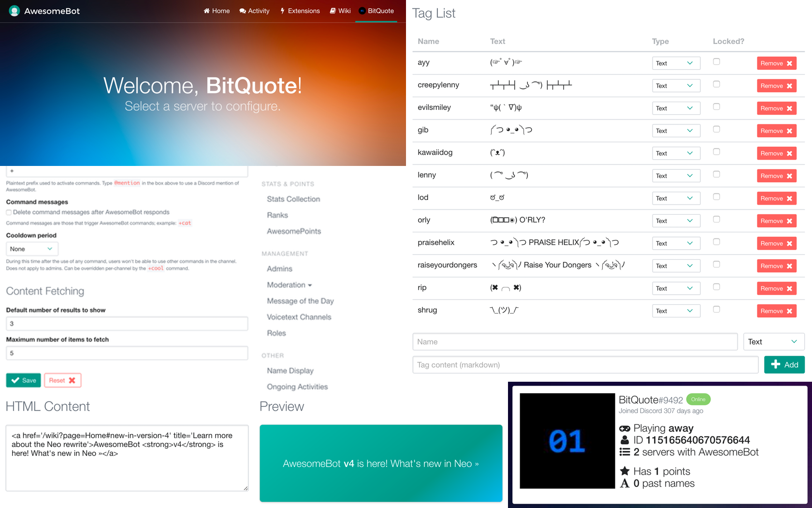The image size is (812, 508).
Task: Click the star points icon in profile
Action: (625, 471)
